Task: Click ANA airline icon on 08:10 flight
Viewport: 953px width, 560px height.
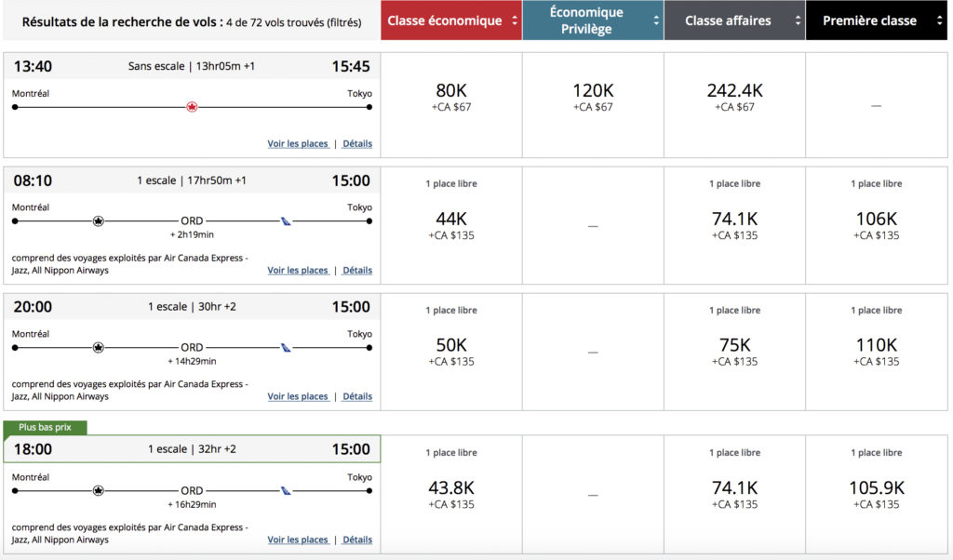Action: point(286,221)
